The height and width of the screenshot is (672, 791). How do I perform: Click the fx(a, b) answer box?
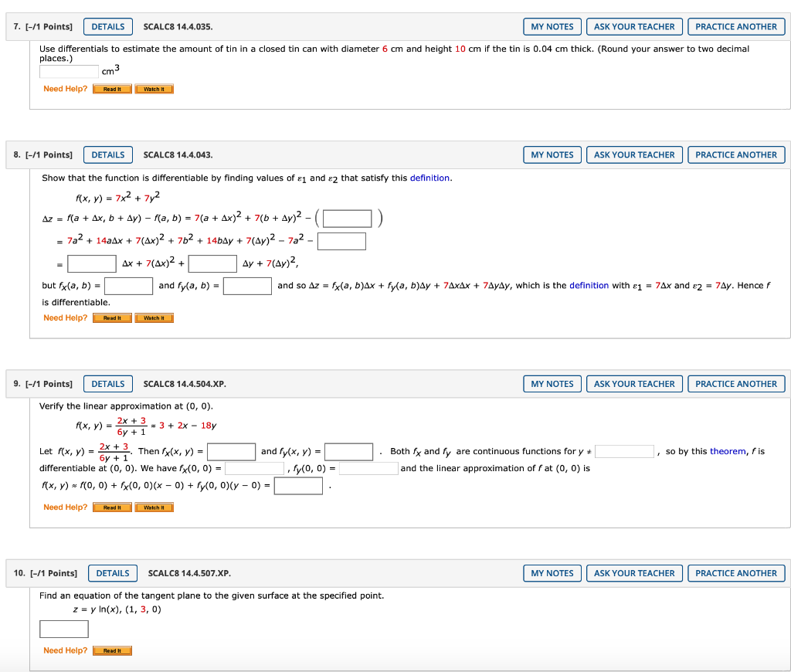pos(129,286)
